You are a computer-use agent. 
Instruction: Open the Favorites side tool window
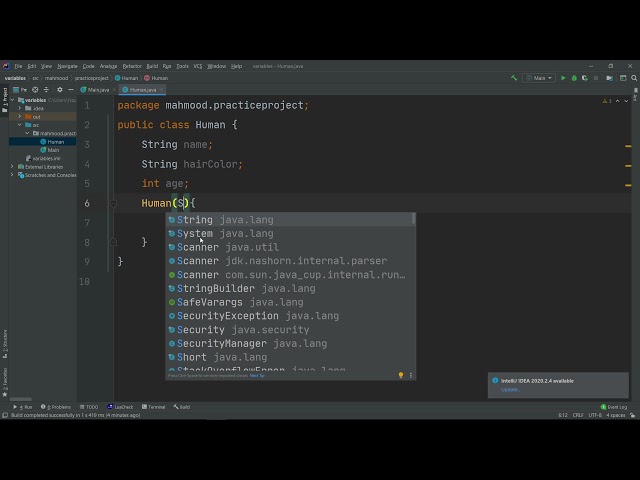(x=5, y=382)
